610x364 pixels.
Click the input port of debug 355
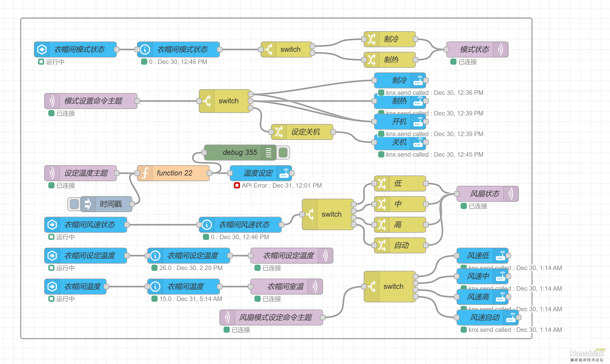(x=204, y=153)
